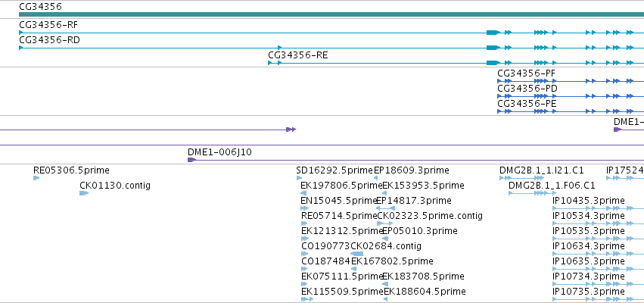Image resolution: width=644 pixels, height=303 pixels.
Task: Open the RE05714.5prime EST label
Action: point(339,216)
